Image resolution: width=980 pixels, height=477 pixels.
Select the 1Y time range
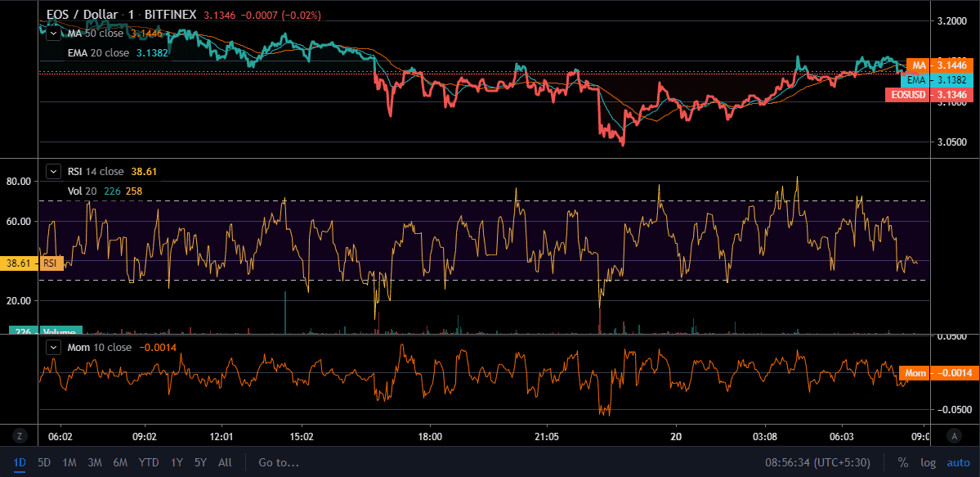(x=177, y=463)
